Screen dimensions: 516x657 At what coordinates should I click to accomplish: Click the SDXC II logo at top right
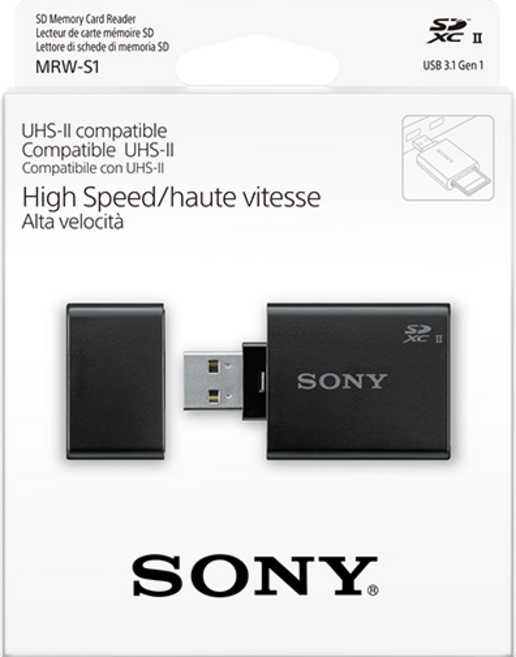(x=455, y=31)
